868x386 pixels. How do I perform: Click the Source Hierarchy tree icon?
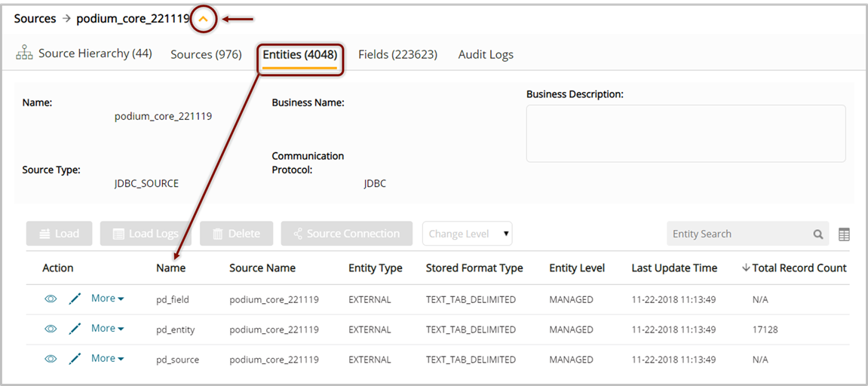24,54
